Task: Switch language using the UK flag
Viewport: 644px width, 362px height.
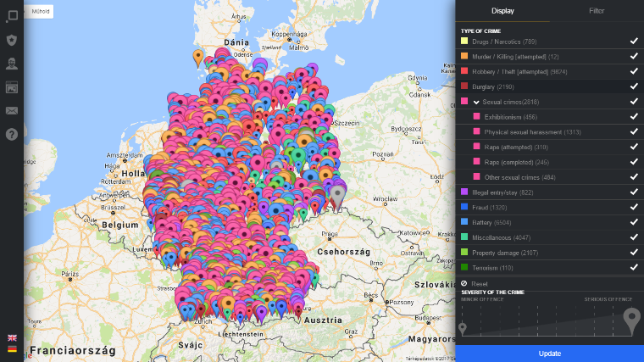Action: [x=12, y=337]
